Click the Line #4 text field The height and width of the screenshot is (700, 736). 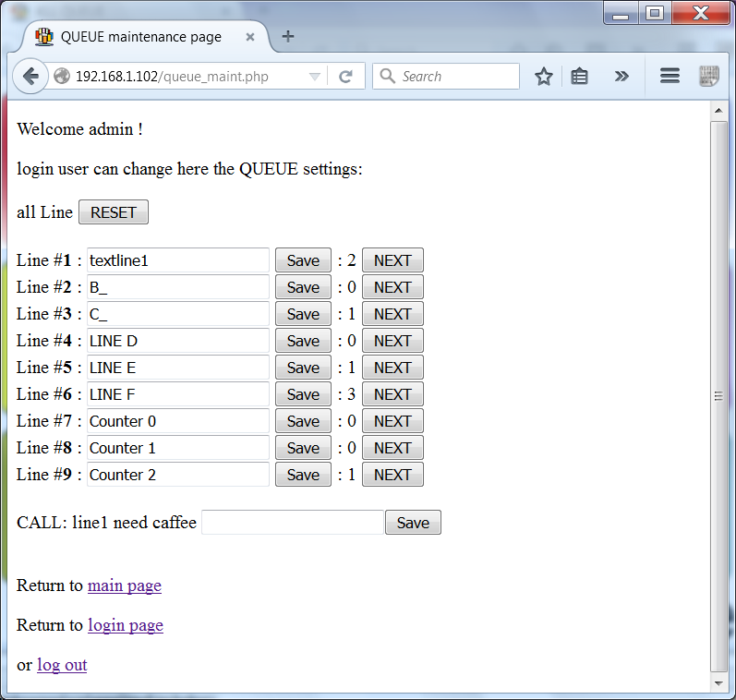177,341
